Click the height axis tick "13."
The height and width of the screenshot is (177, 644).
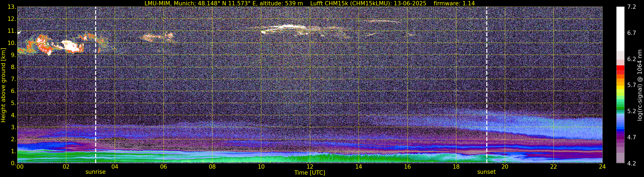point(12,7)
